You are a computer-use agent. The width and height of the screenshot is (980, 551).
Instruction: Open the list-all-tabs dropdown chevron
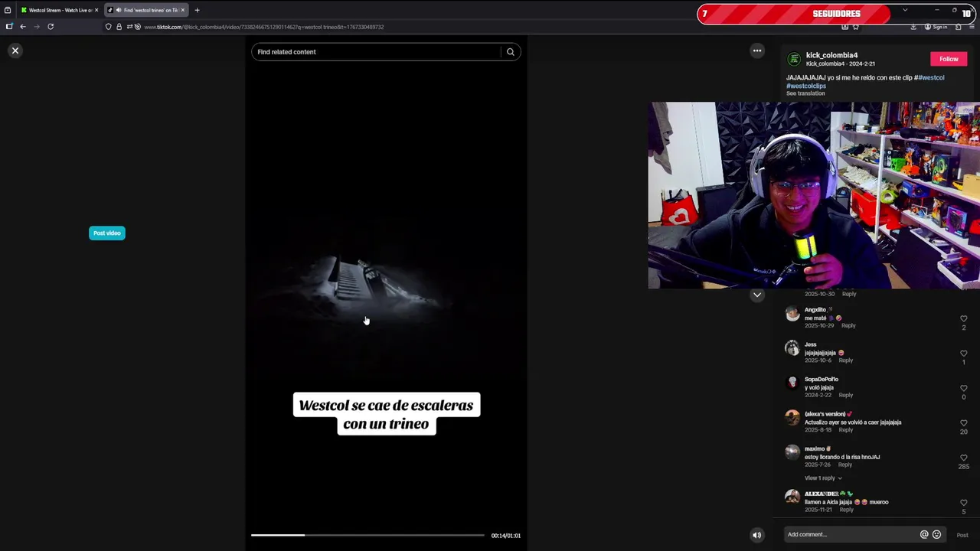point(905,10)
